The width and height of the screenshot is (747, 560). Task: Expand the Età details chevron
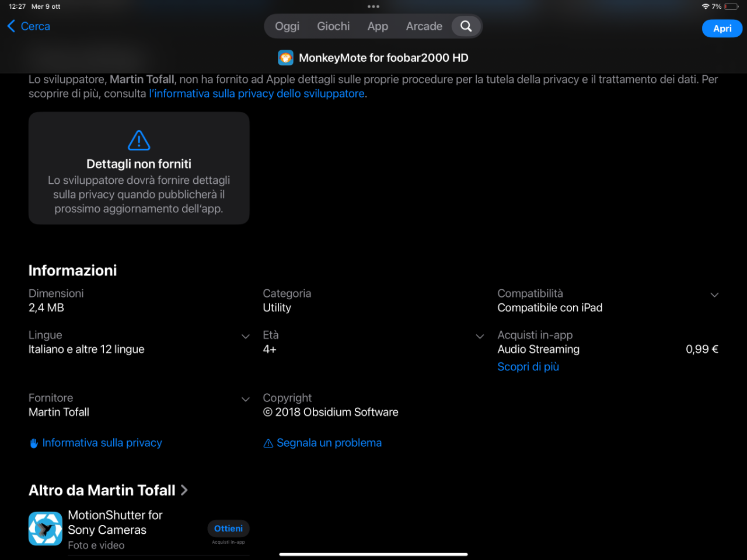tap(480, 337)
